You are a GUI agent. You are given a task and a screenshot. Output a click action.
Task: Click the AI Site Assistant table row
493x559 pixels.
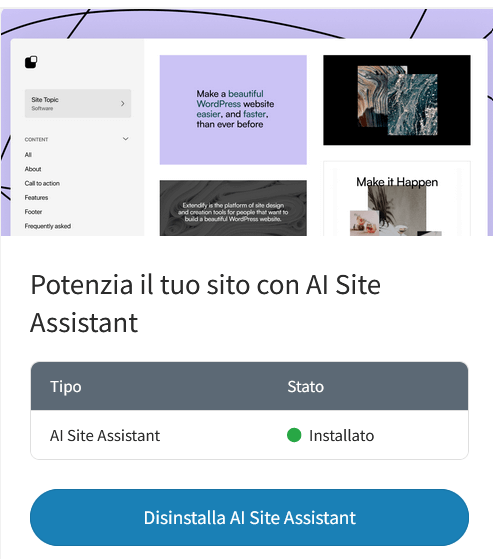[249, 435]
